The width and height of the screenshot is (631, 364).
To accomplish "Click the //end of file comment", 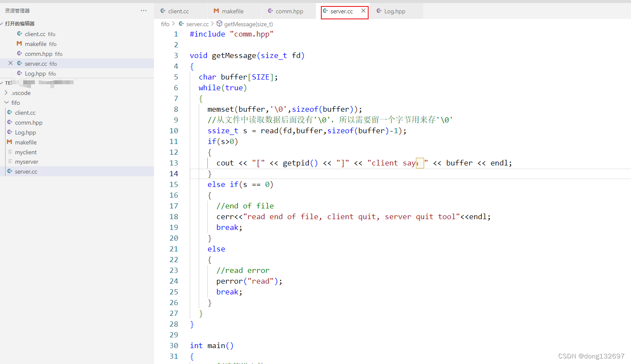I will (245, 206).
